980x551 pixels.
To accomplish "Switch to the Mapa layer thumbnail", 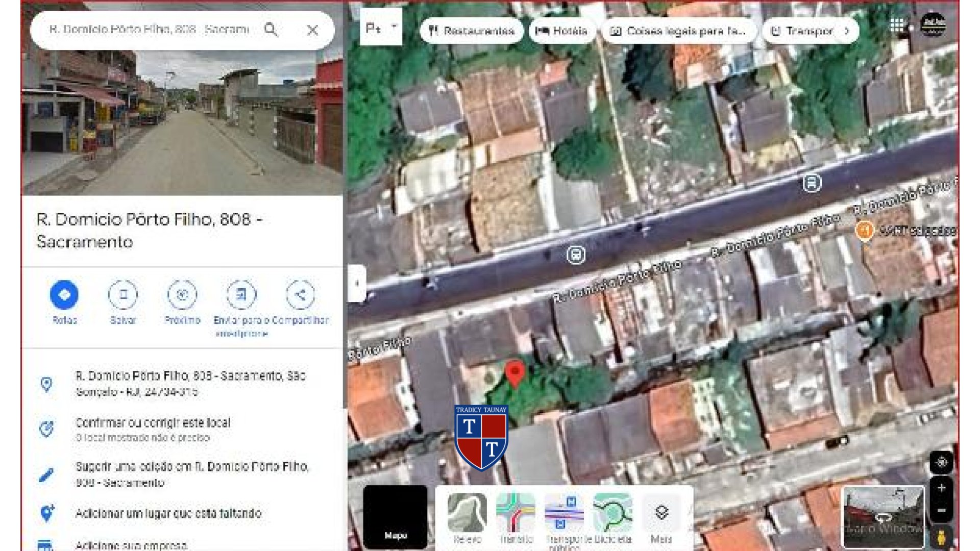I will point(395,517).
